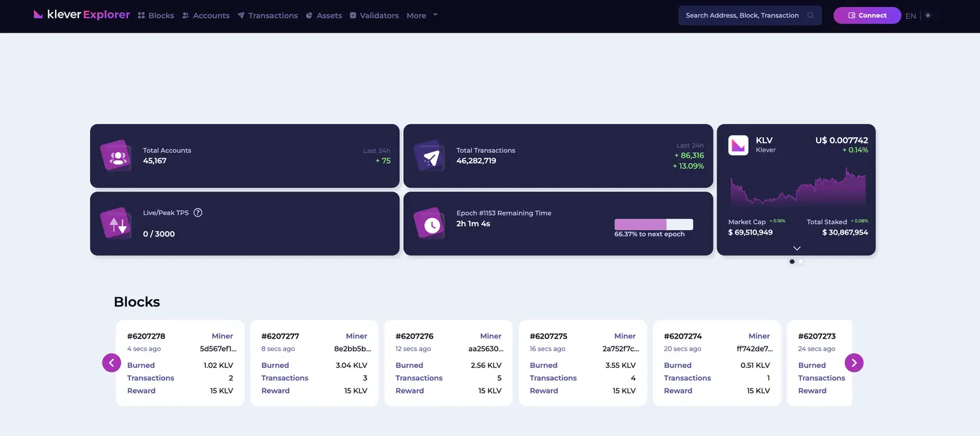Screen dimensions: 980x436
Task: Click the Epoch clock icon
Action: [430, 224]
